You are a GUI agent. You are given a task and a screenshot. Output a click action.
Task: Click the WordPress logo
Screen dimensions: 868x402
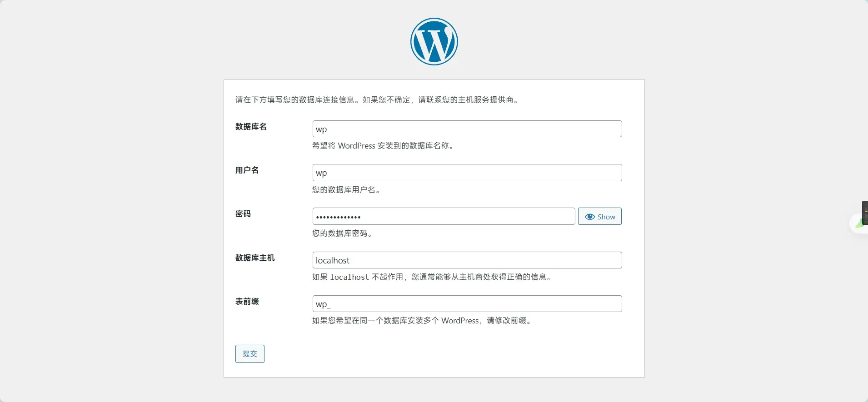pyautogui.click(x=434, y=41)
